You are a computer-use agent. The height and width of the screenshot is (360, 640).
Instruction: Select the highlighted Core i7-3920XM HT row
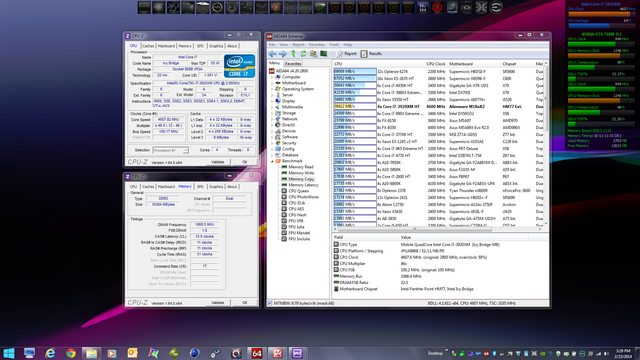click(438, 107)
